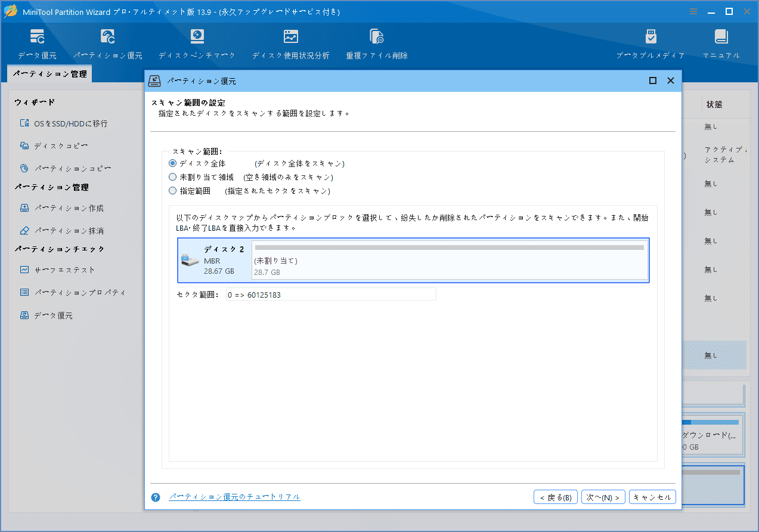The height and width of the screenshot is (532, 759).
Task: Click the セクタ範囲 input field
Action: [331, 294]
